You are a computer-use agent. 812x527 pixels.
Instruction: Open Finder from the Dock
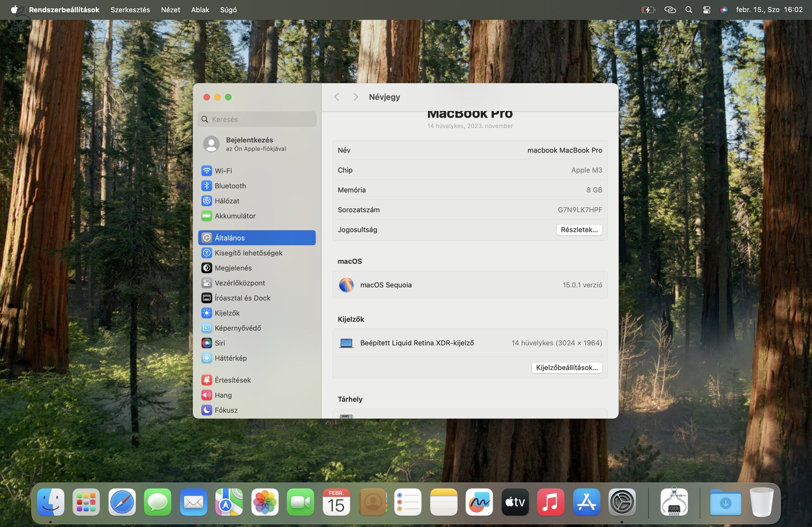click(51, 502)
